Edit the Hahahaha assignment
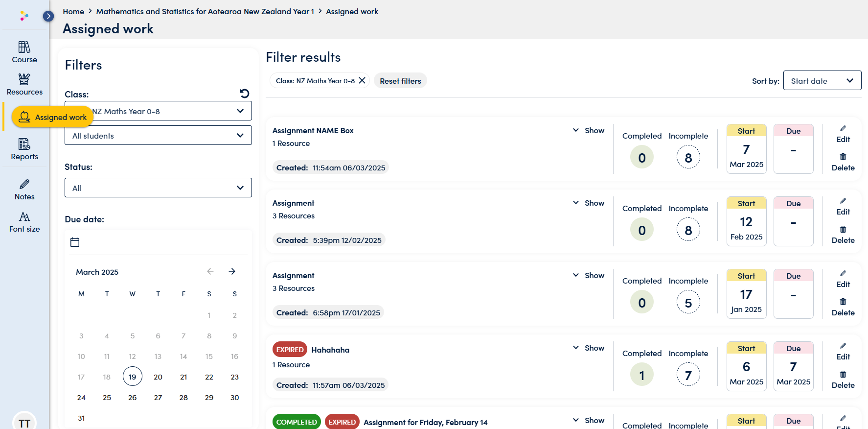Screen dimensions: 868x429 click(x=843, y=351)
